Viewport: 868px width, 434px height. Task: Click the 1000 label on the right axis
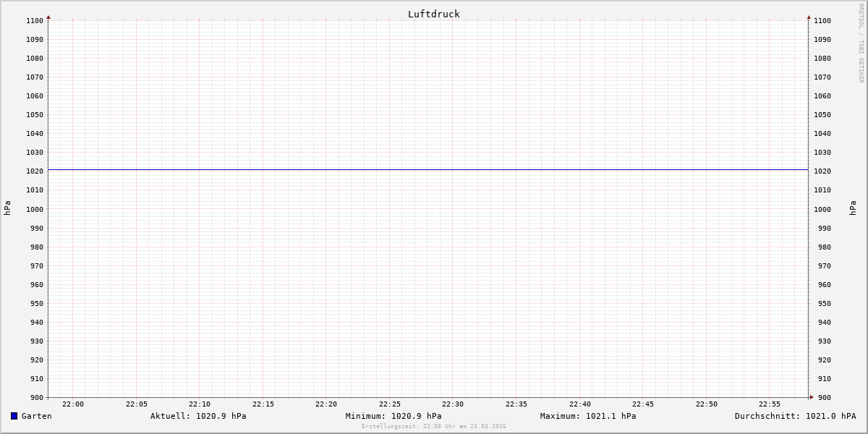(x=822, y=209)
